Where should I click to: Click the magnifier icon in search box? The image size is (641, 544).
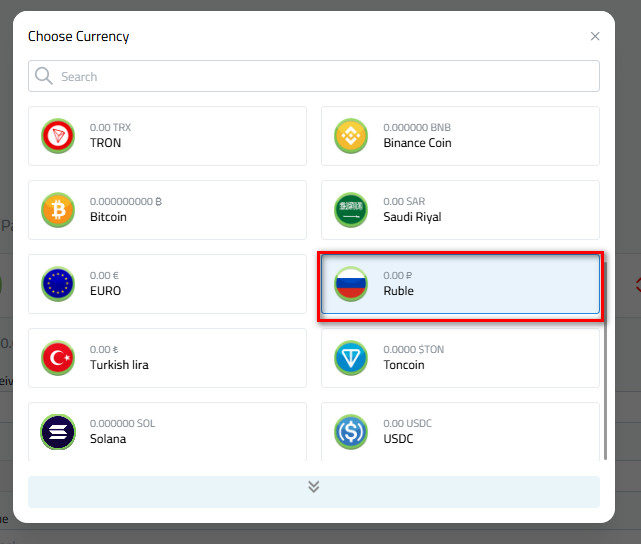[43, 76]
